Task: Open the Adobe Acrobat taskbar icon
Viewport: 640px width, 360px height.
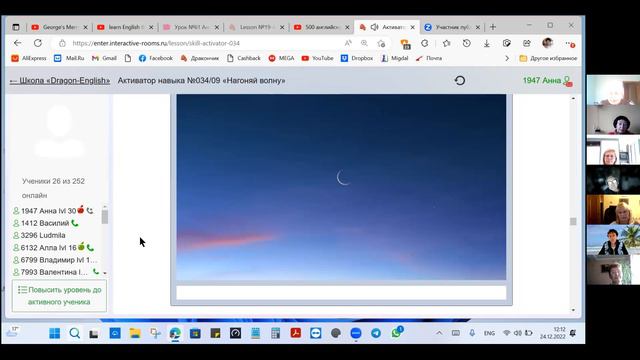Action: pyautogui.click(x=296, y=333)
